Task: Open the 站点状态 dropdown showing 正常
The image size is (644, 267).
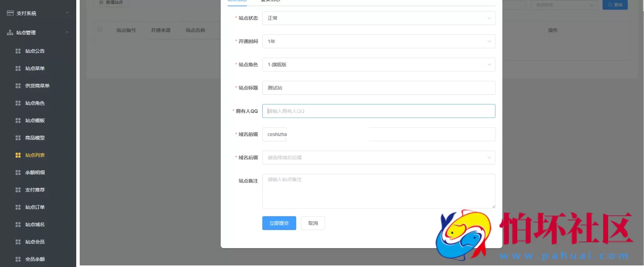Action: point(379,18)
